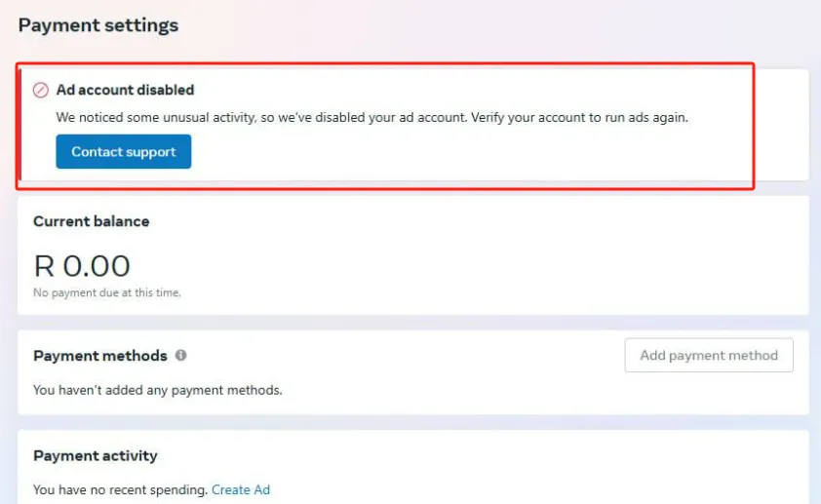Click the Current balance heading
Screen dimensions: 821x504
(92, 221)
